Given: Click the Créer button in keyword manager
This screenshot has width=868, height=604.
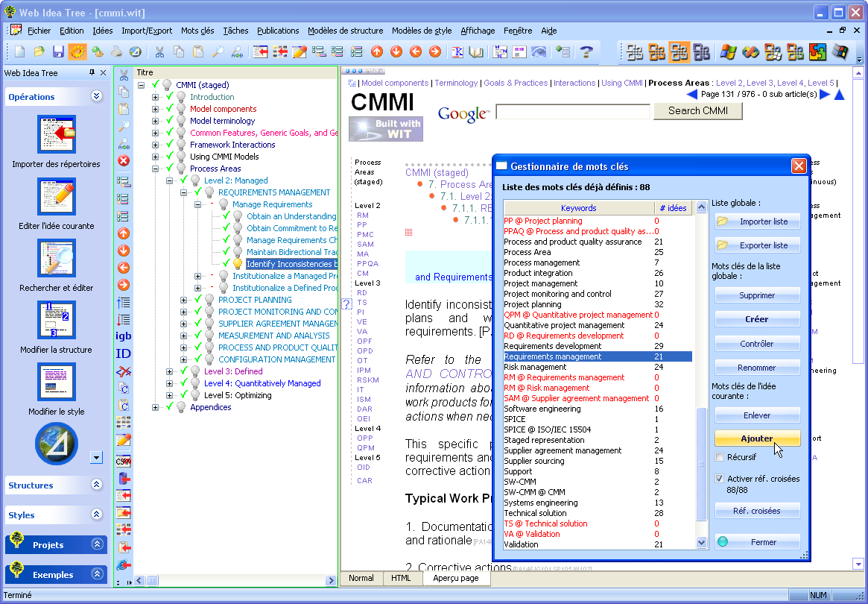Looking at the screenshot, I should [x=757, y=319].
